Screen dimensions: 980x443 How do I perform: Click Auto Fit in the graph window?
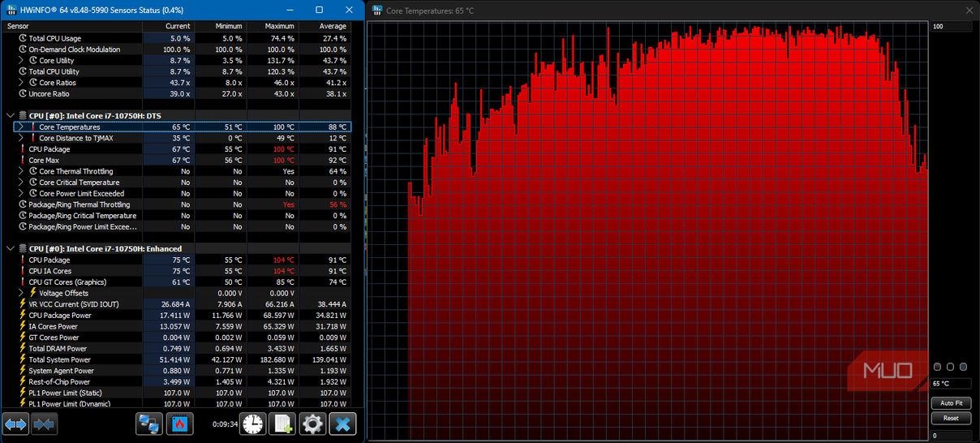tap(952, 403)
